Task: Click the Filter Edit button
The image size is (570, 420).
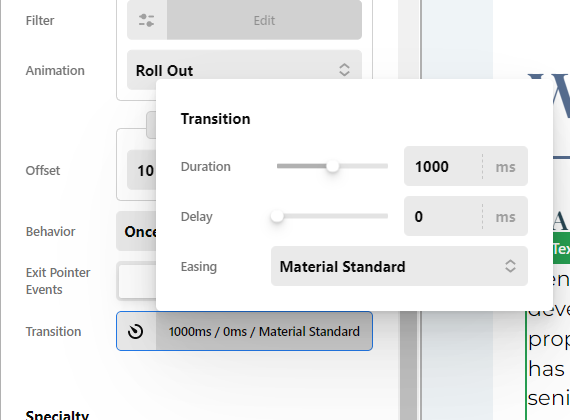Action: [x=264, y=20]
